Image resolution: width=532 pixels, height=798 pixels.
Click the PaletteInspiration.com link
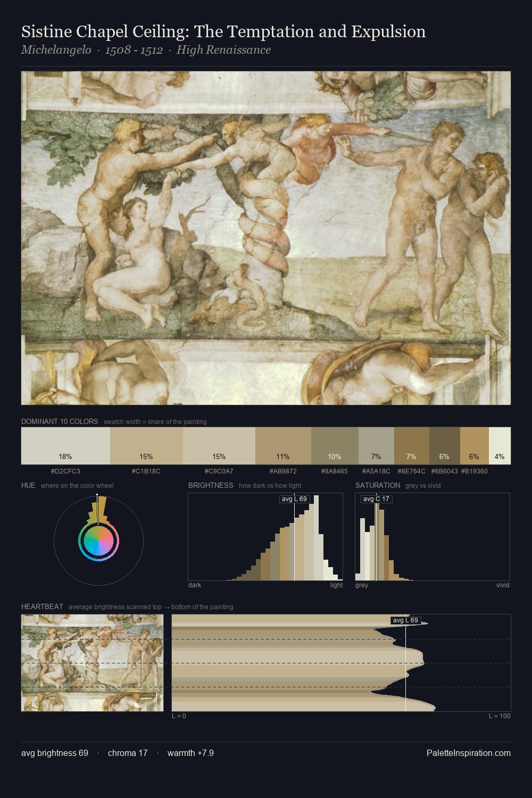469,753
